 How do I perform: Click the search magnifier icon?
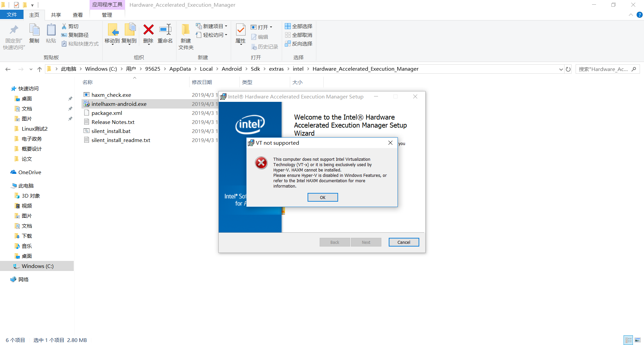[x=634, y=69]
